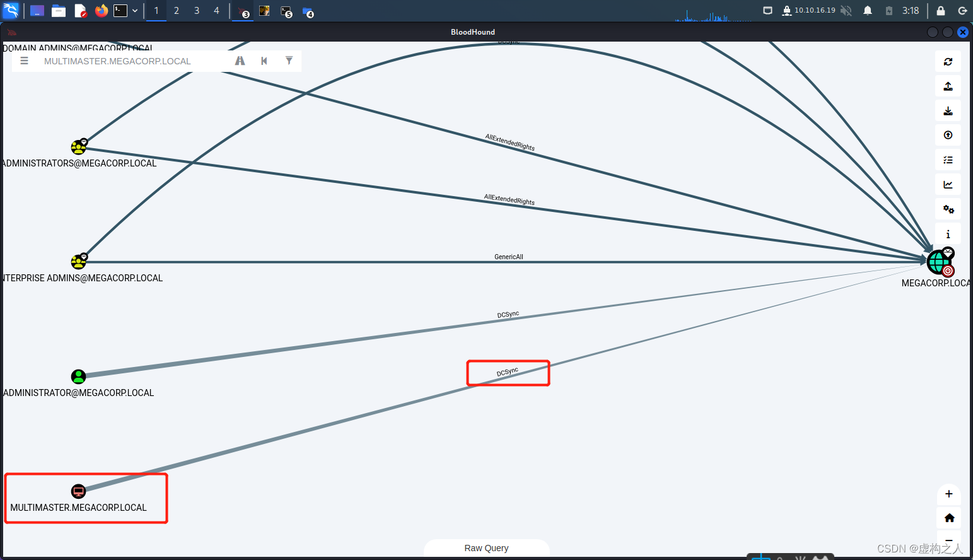Open the text editor panel launcher
This screenshot has height=560, width=973.
click(80, 11)
